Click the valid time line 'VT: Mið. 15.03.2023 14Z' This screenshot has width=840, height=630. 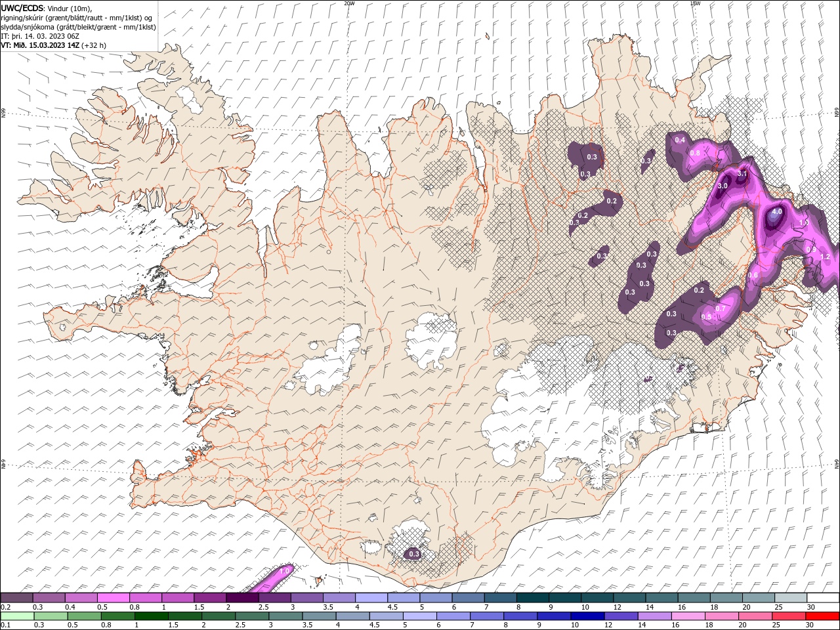click(39, 45)
